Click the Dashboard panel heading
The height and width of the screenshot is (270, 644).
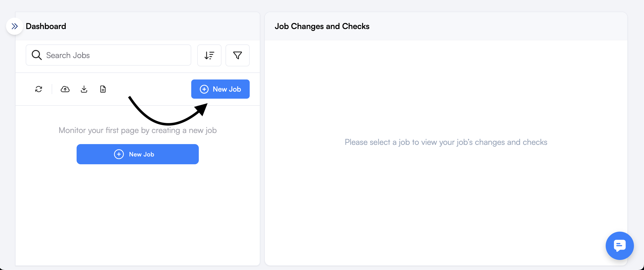point(46,26)
